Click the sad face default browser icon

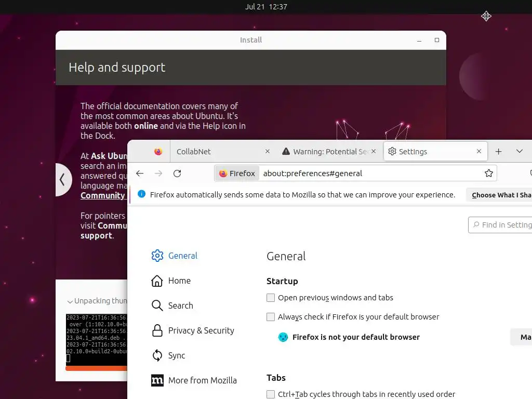tap(283, 337)
